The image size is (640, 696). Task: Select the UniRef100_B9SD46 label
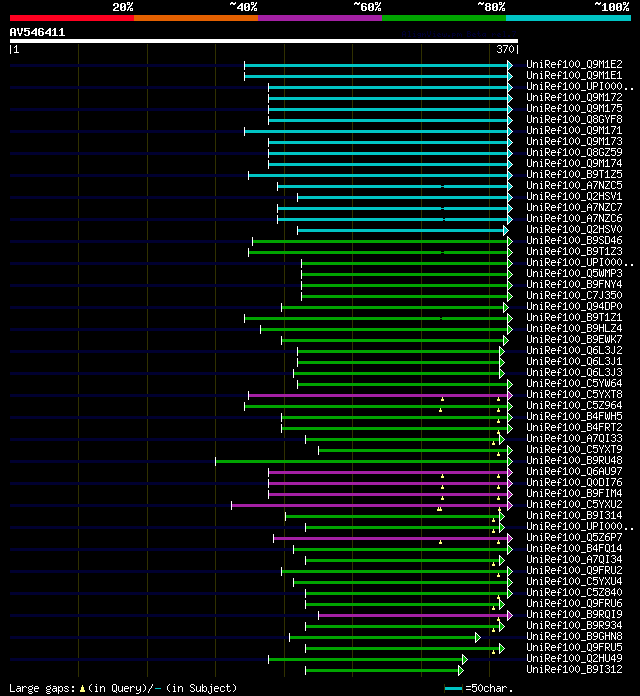pos(574,241)
